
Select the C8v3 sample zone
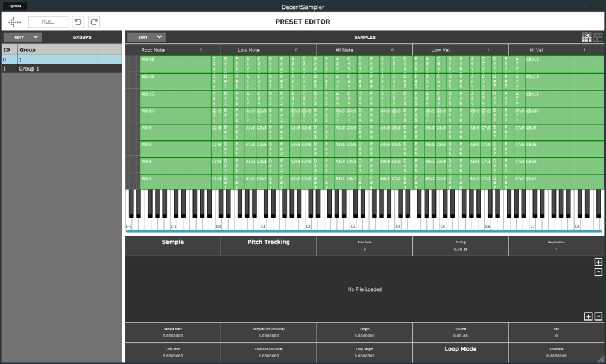click(564, 166)
